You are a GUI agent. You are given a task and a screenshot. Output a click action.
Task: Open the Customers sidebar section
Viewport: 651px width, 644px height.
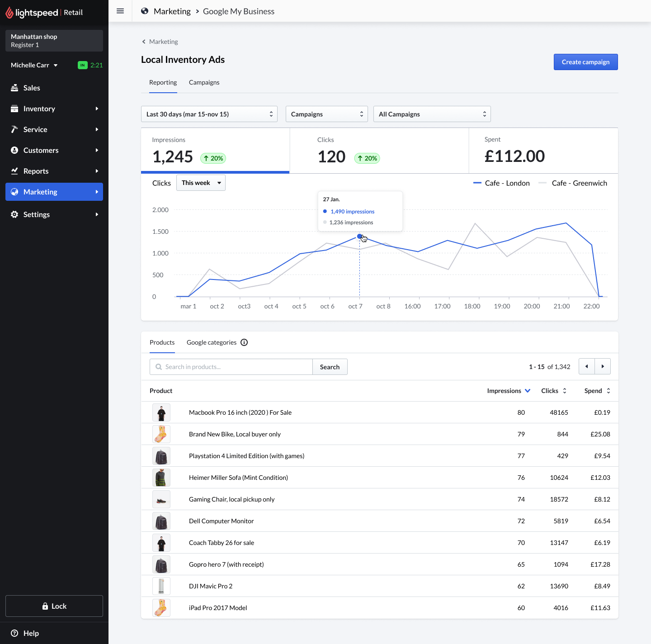(x=54, y=150)
